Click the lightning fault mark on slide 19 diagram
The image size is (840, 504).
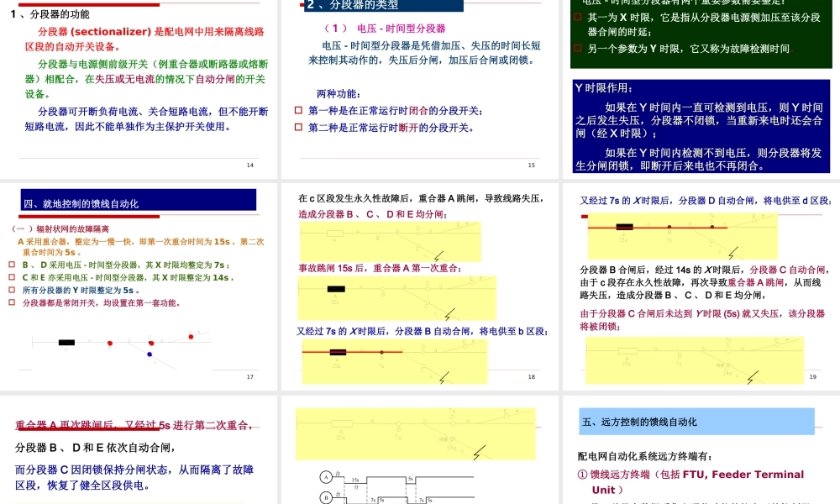[x=732, y=250]
